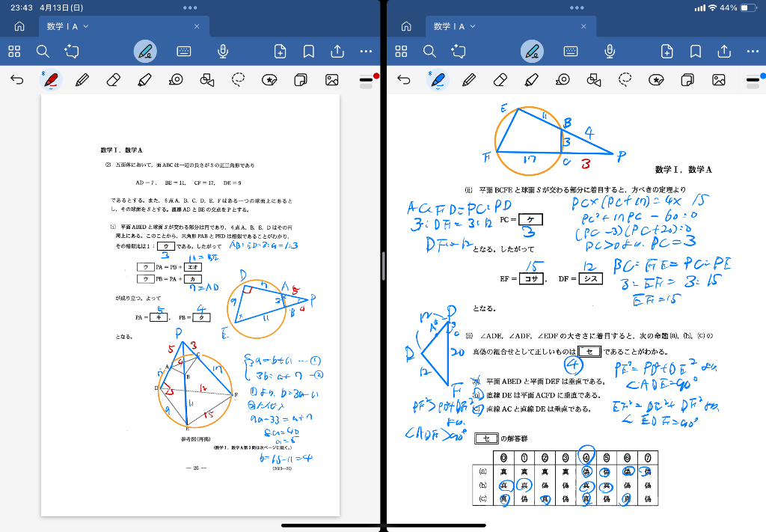Open image insert tool in right window
This screenshot has height=532, width=766.
click(719, 79)
